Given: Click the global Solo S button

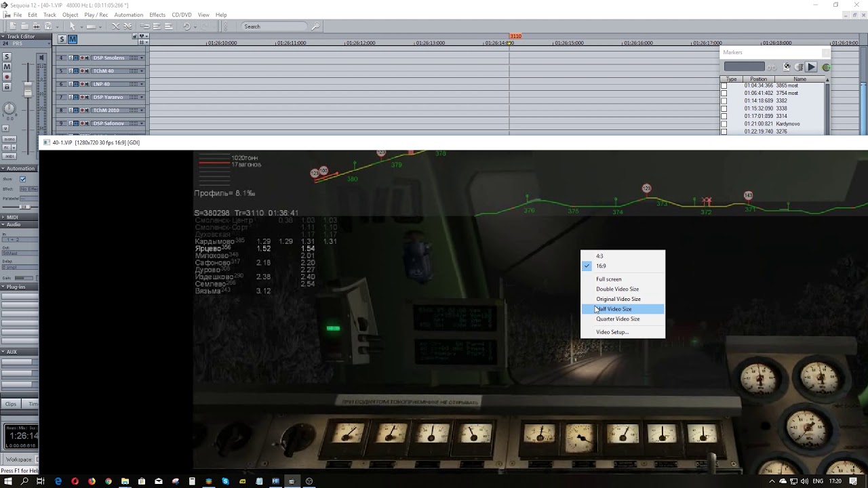Looking at the screenshot, I should (x=62, y=39).
